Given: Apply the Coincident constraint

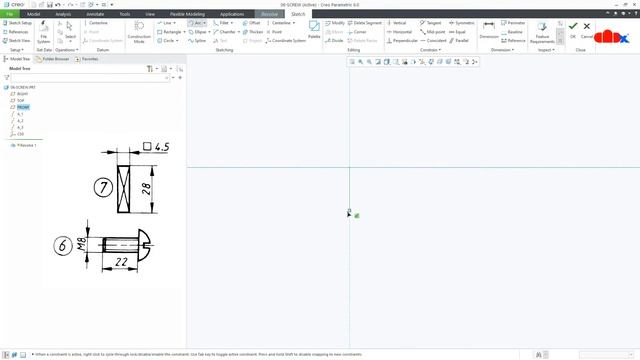Looking at the screenshot, I should (433, 41).
